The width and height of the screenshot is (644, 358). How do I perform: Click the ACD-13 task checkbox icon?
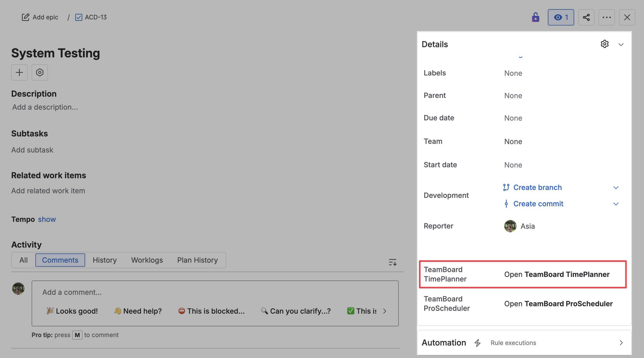click(79, 17)
